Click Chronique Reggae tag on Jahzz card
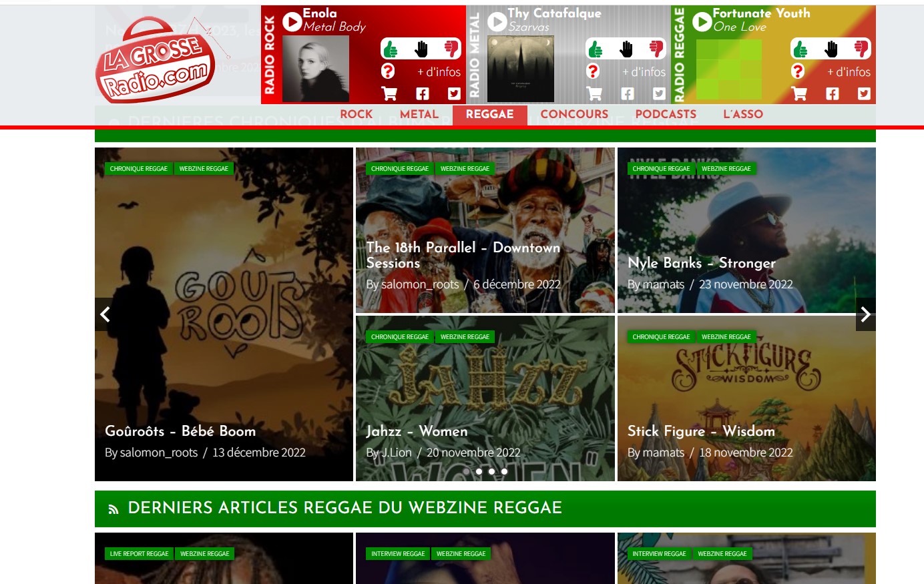 [x=400, y=337]
